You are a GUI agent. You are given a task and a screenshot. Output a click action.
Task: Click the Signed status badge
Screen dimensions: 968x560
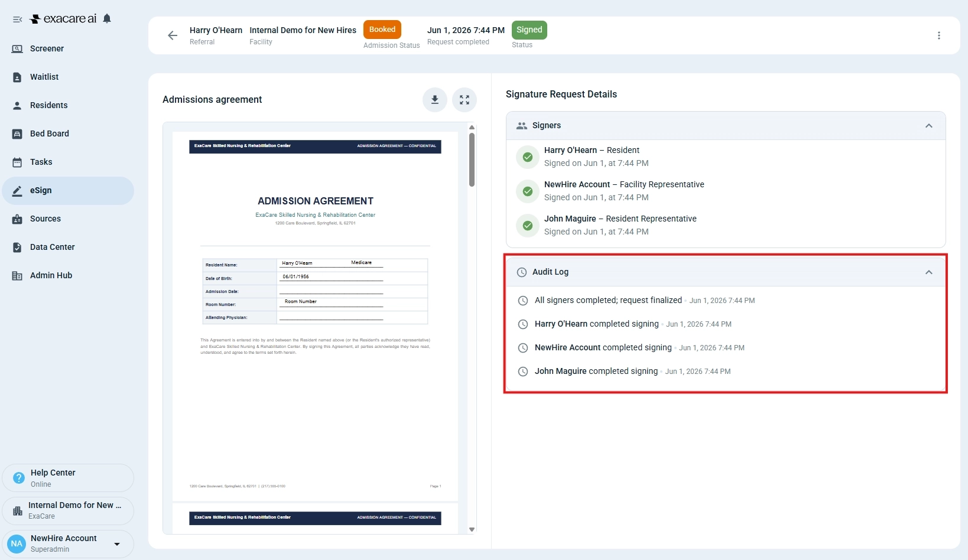529,30
